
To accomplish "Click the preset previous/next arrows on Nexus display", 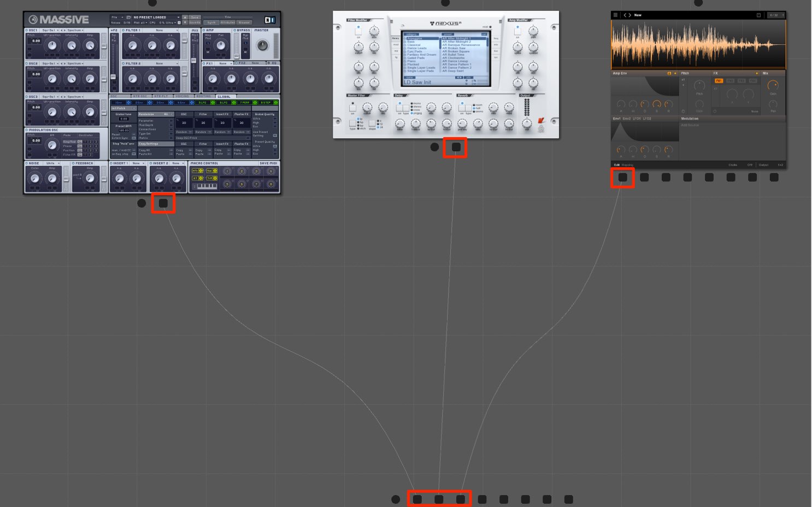I will 459,78.
